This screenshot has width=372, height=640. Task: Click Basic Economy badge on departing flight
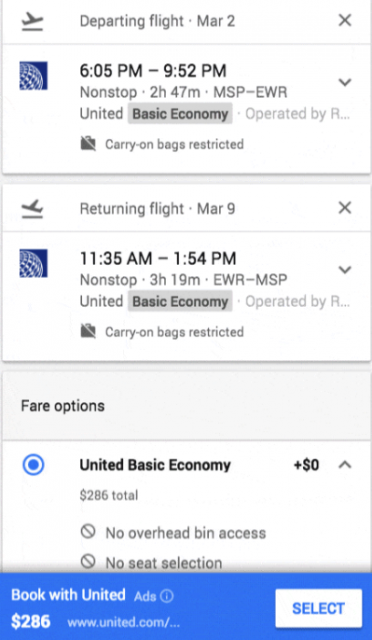pyautogui.click(x=180, y=113)
